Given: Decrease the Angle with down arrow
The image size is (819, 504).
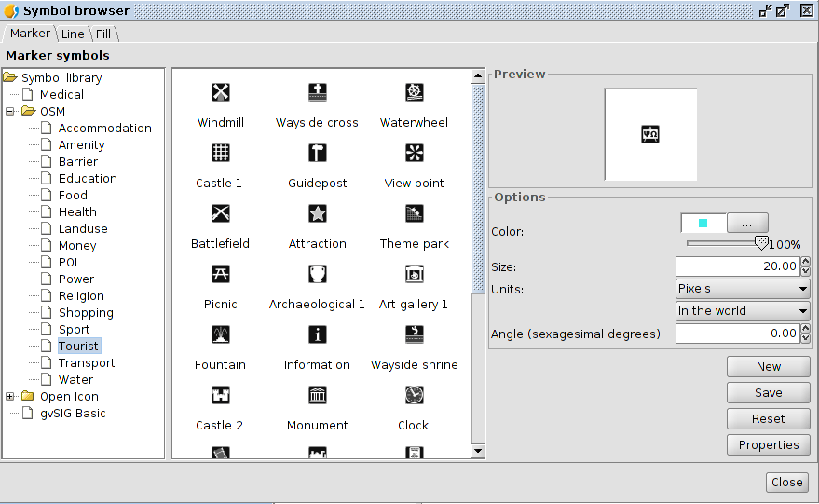Looking at the screenshot, I should pyautogui.click(x=805, y=338).
